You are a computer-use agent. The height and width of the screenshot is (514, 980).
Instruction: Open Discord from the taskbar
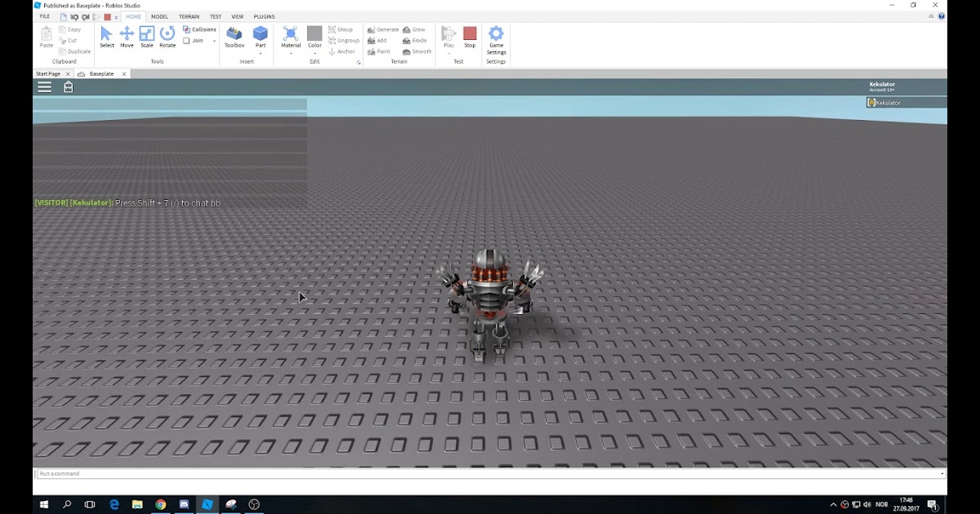[x=184, y=505]
